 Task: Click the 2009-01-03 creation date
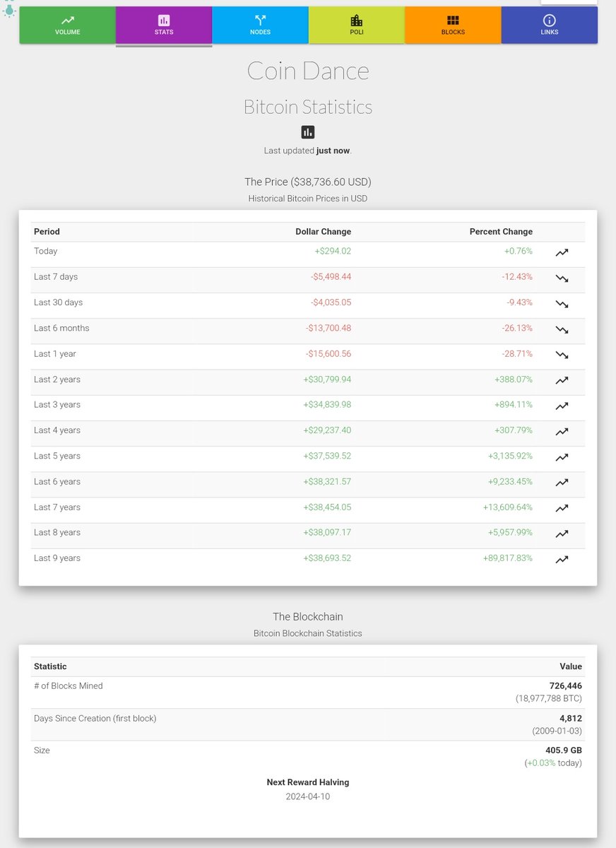[x=557, y=731]
